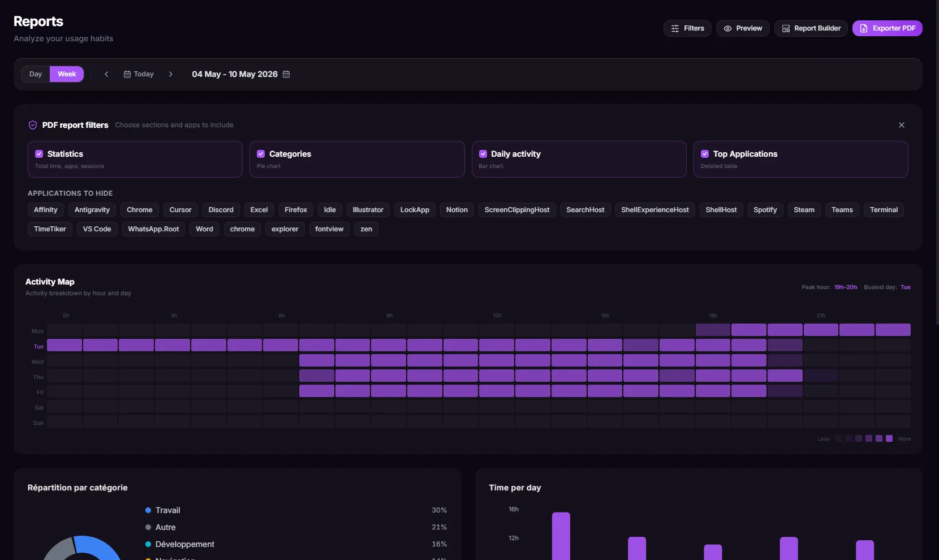The height and width of the screenshot is (560, 939).
Task: Click the Busiest day Tue value
Action: pos(906,287)
